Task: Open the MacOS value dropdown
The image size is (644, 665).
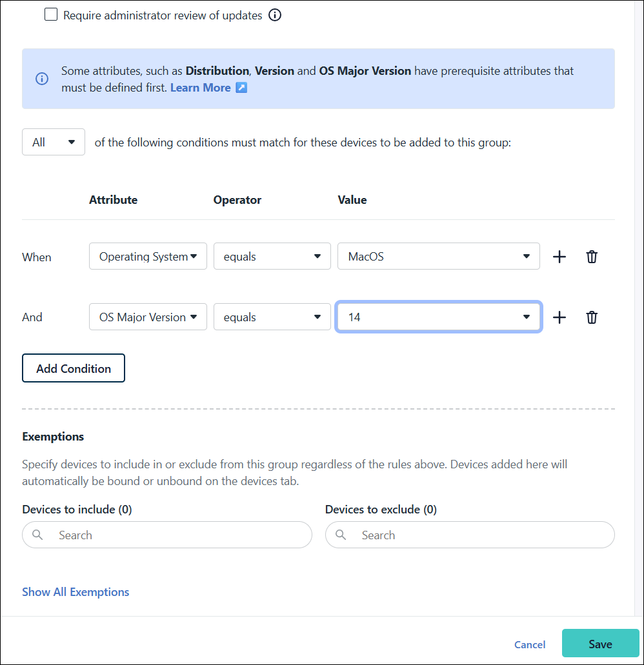Action: [439, 256]
